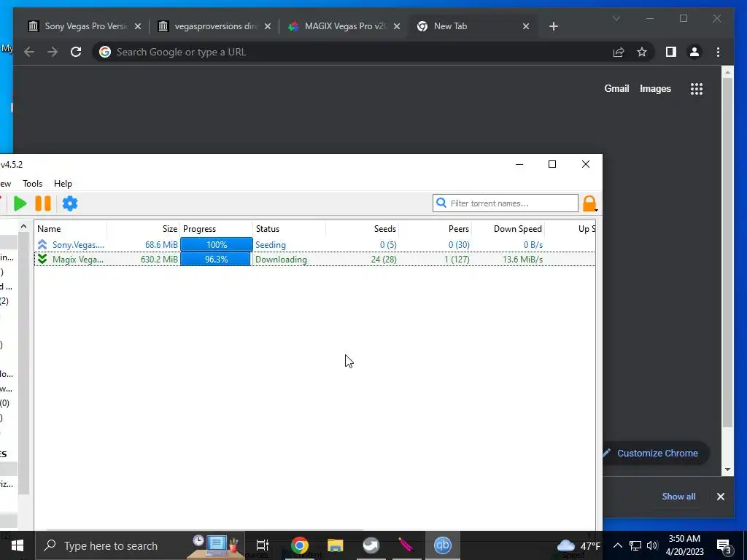Bookmark this tab with the star icon
747x560 pixels.
642,52
